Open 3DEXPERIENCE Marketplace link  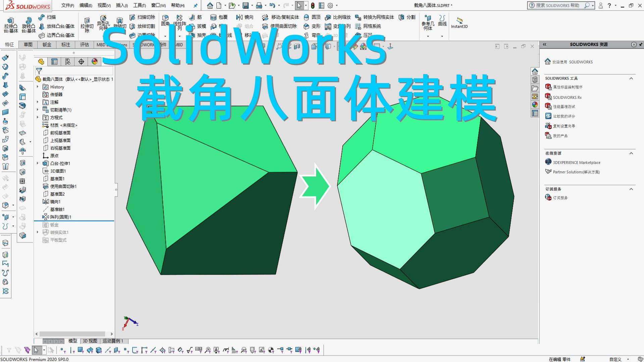click(x=577, y=163)
